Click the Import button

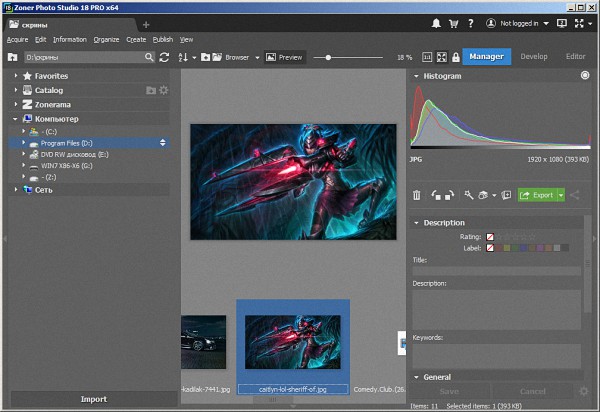(x=93, y=399)
